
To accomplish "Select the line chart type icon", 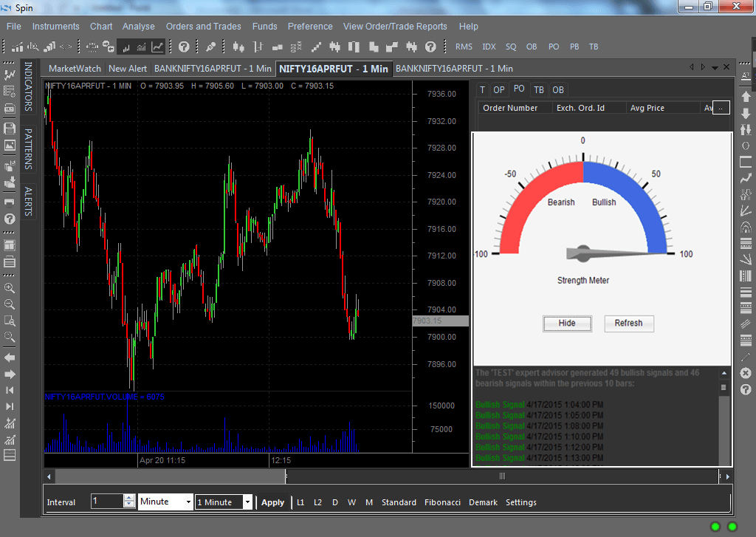I will pyautogui.click(x=157, y=47).
